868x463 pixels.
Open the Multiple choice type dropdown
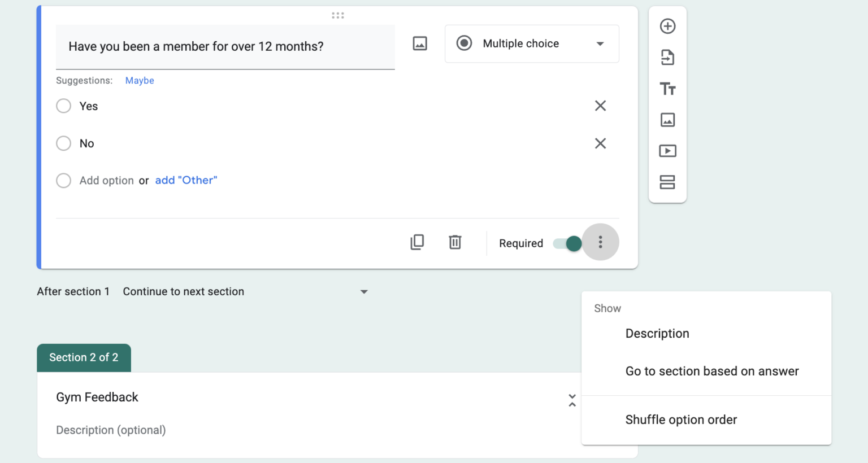pyautogui.click(x=531, y=43)
